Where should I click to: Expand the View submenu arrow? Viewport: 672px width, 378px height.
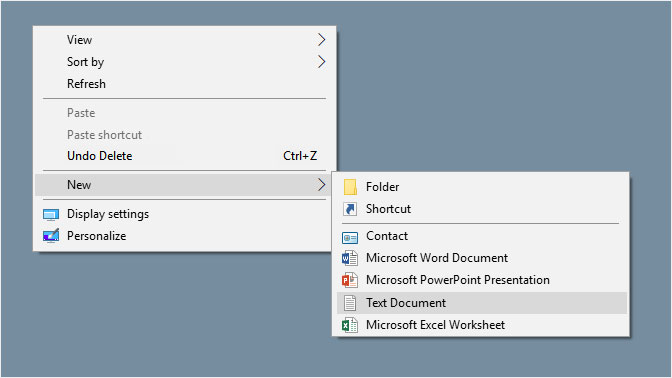(321, 40)
